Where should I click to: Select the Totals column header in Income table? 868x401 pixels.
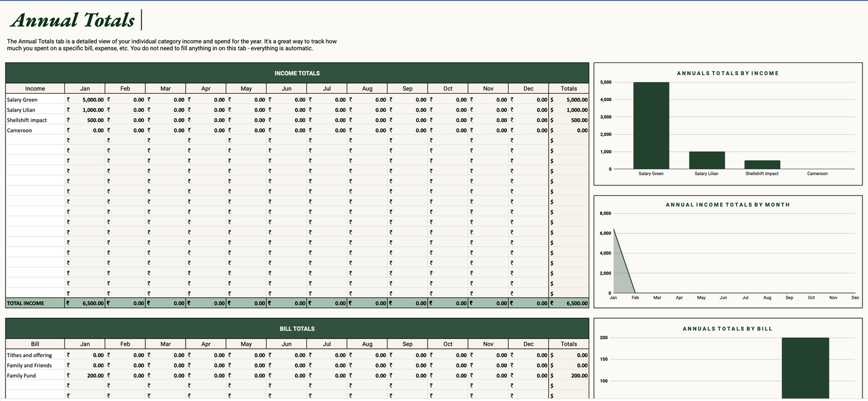click(568, 88)
